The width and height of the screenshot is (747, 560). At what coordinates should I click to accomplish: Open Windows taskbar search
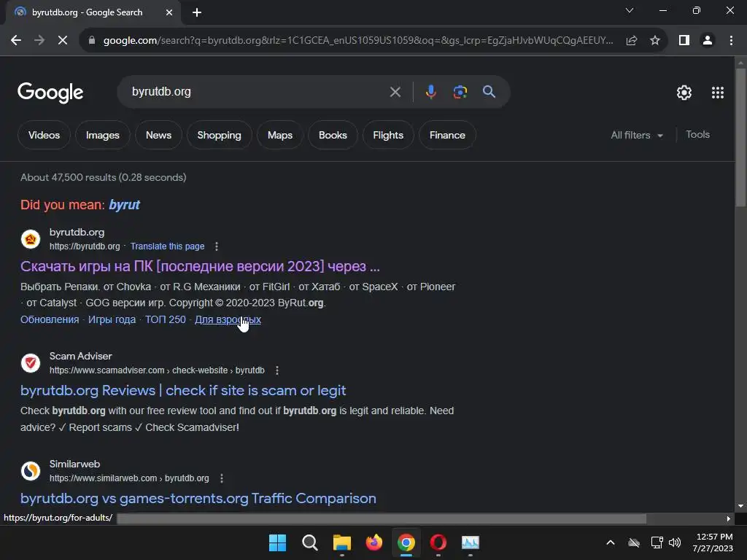(309, 542)
